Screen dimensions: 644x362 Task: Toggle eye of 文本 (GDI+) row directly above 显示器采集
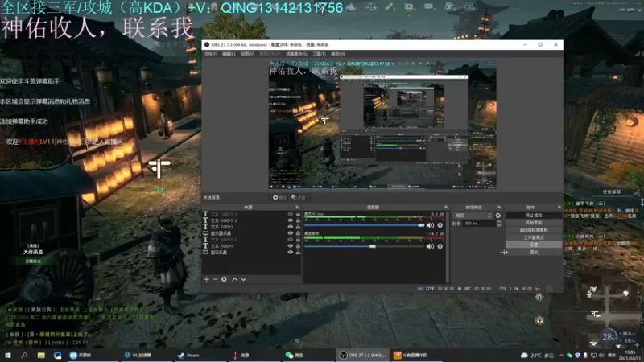pos(291,227)
